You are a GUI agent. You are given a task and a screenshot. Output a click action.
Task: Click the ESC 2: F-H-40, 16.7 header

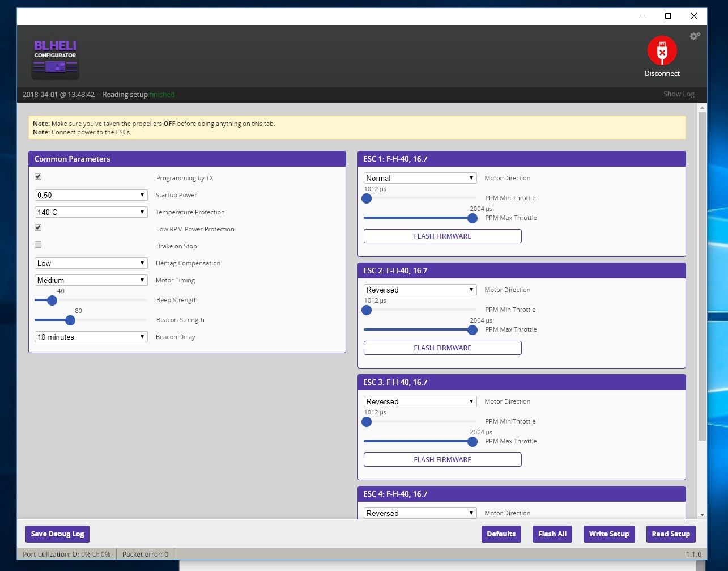522,270
